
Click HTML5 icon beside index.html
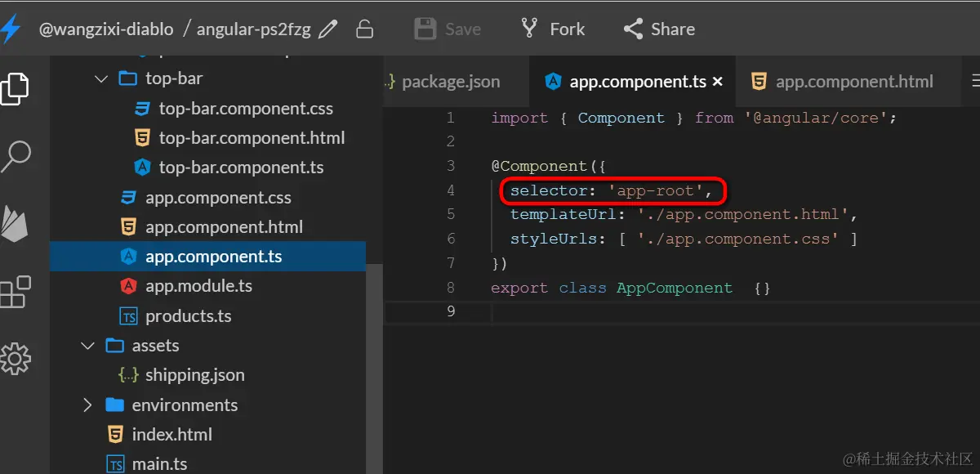(115, 435)
